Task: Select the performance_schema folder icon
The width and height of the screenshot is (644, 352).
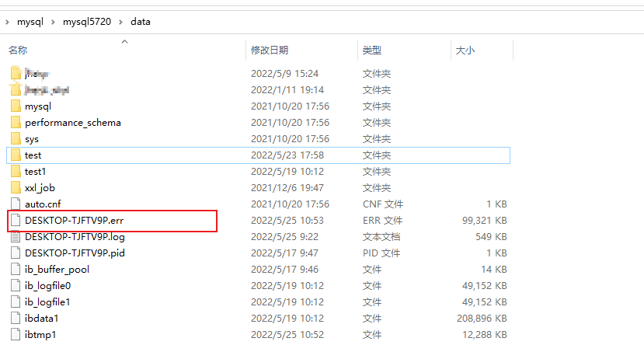Action: click(x=16, y=123)
